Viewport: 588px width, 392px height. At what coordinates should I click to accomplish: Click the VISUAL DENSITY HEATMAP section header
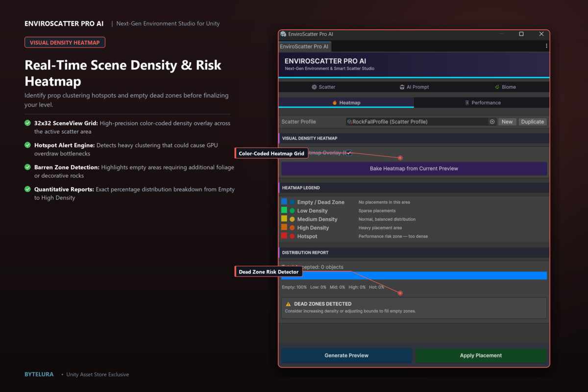[414, 138]
